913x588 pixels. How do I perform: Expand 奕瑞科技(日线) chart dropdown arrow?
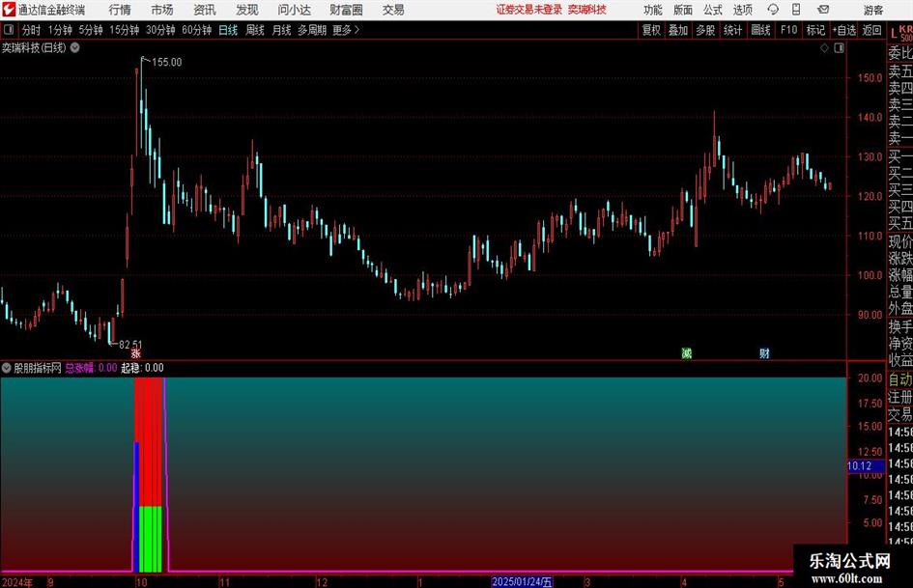pos(75,47)
